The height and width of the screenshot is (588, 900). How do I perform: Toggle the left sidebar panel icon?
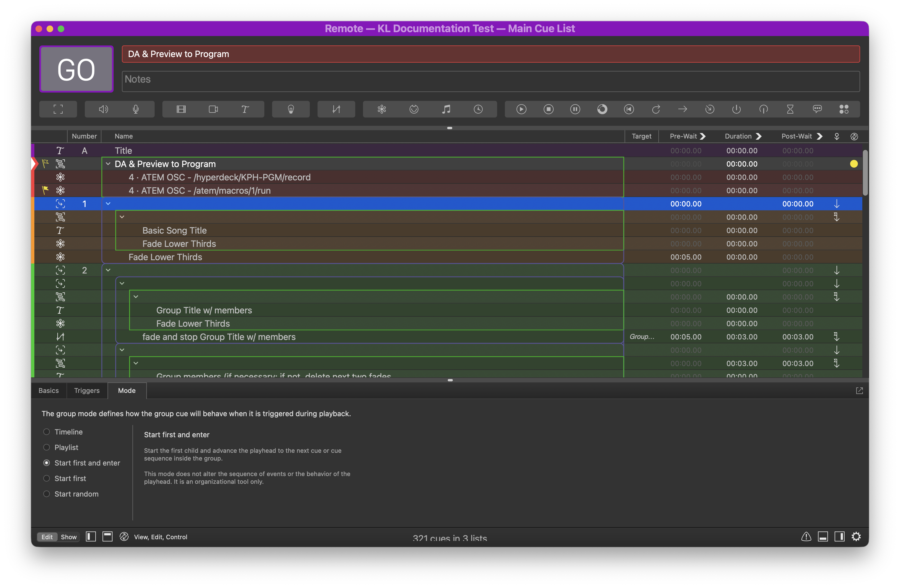[91, 536]
